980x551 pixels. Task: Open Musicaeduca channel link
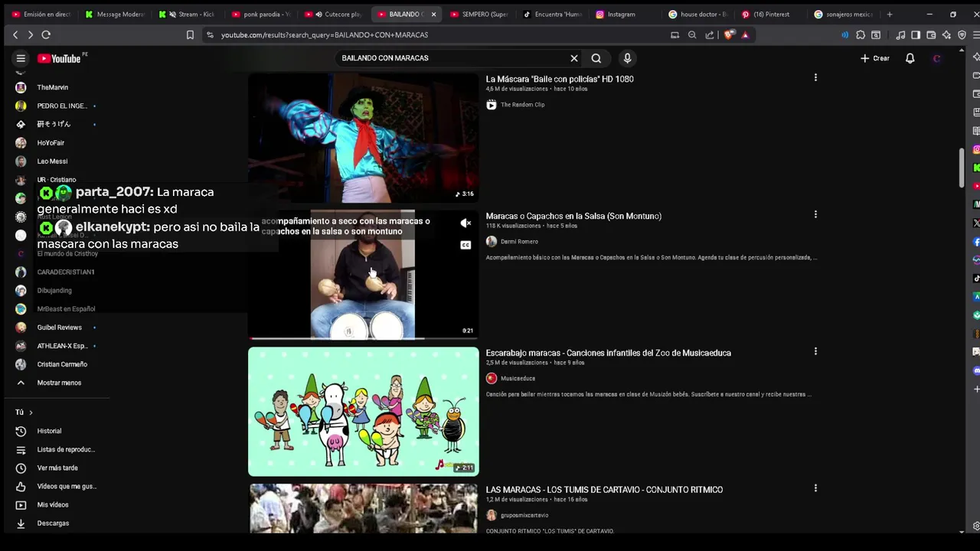pyautogui.click(x=518, y=379)
